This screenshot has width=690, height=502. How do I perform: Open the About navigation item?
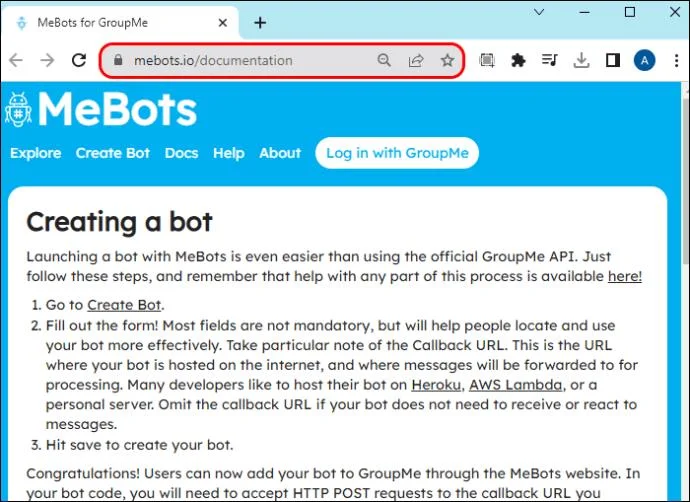(280, 153)
